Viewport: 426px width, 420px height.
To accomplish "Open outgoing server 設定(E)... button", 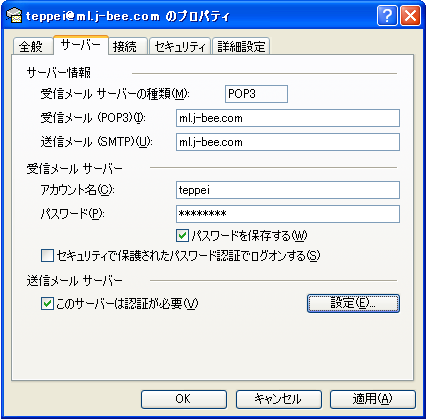I will pyautogui.click(x=353, y=303).
